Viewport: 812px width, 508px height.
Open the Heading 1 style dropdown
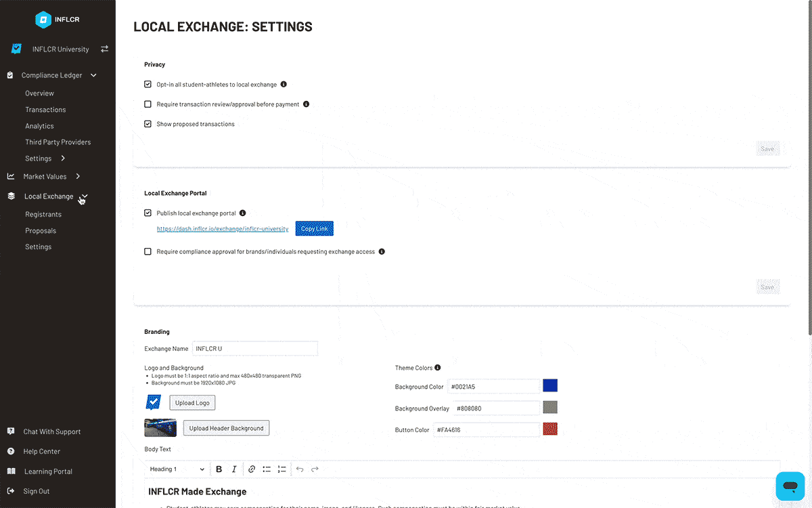coord(177,469)
